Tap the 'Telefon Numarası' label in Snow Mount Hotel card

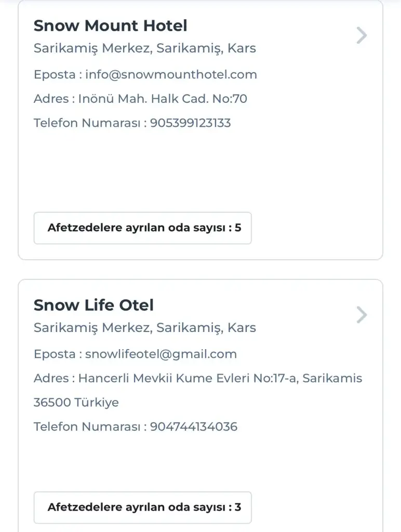coord(87,123)
